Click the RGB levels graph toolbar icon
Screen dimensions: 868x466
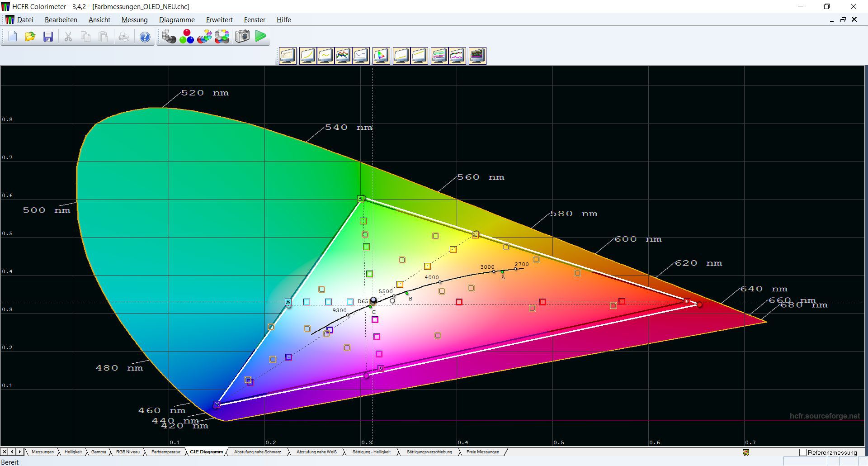(x=343, y=56)
